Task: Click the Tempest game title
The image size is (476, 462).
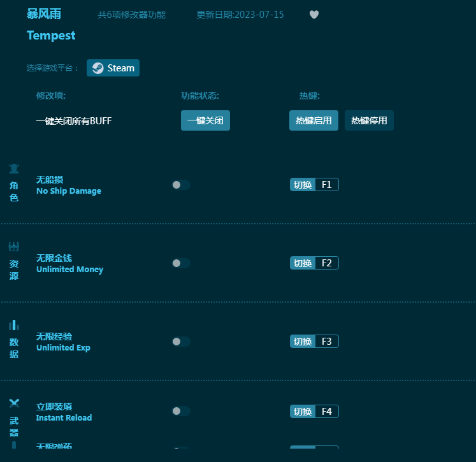Action: [51, 36]
